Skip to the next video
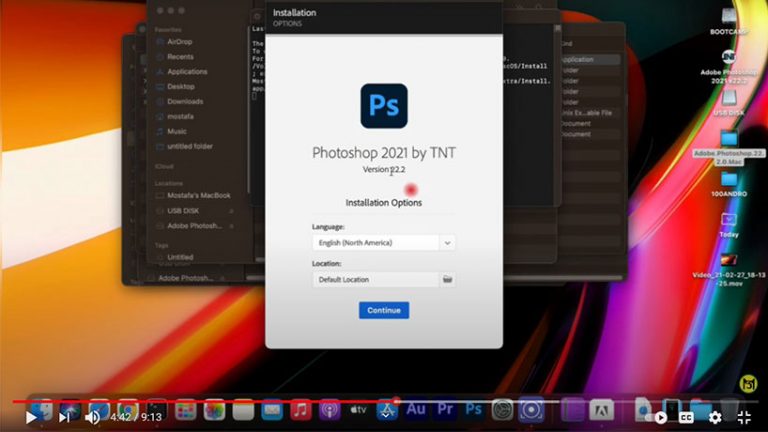The width and height of the screenshot is (768, 432). coord(64,417)
